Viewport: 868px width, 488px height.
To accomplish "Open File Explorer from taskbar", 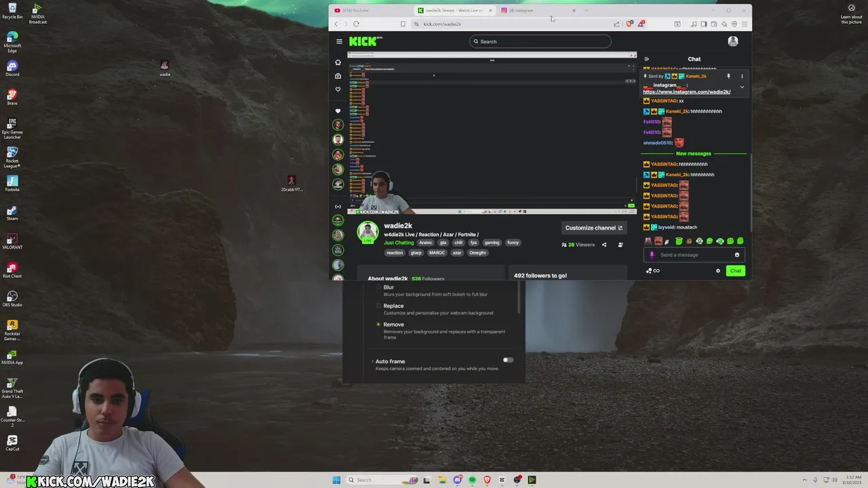I will (442, 480).
